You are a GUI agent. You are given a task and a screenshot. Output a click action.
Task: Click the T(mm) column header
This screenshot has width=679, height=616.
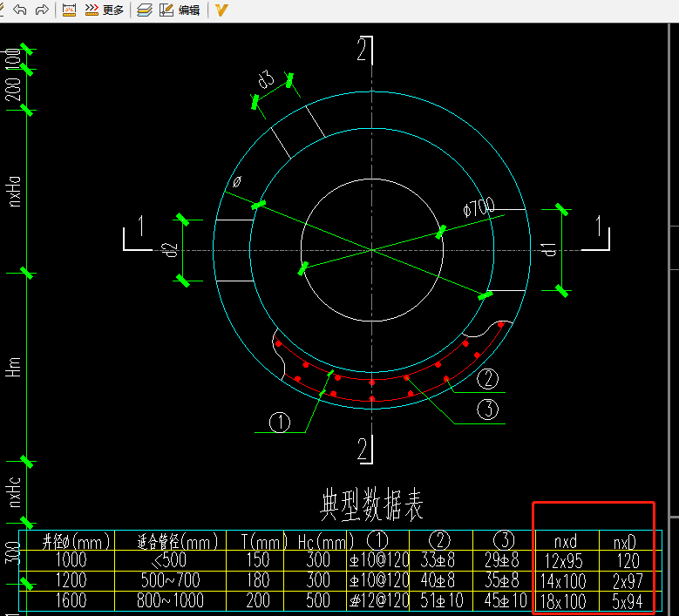264,542
